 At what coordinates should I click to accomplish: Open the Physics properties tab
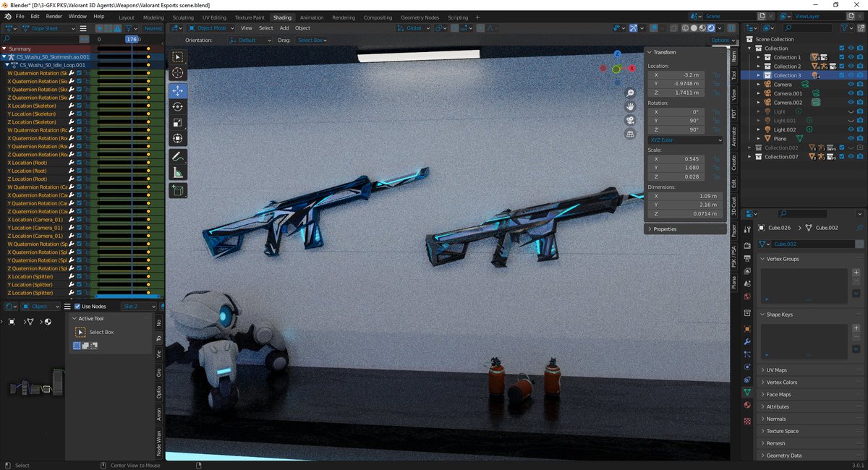tap(747, 367)
